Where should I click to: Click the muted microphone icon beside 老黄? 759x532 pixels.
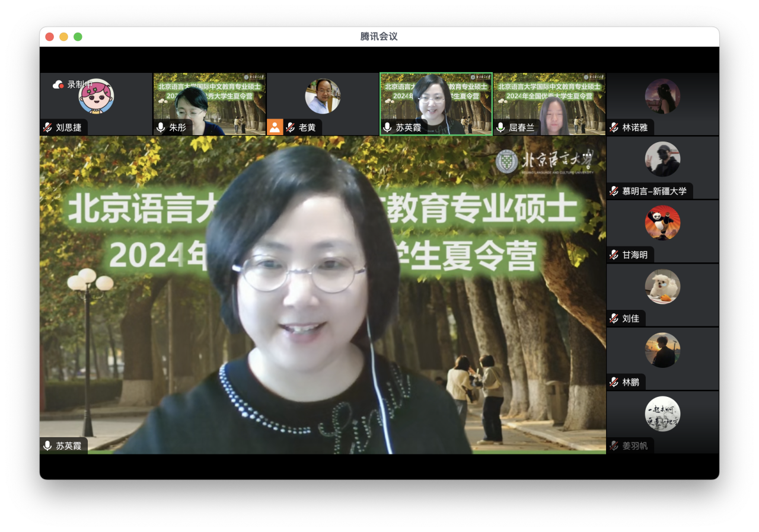(x=291, y=127)
